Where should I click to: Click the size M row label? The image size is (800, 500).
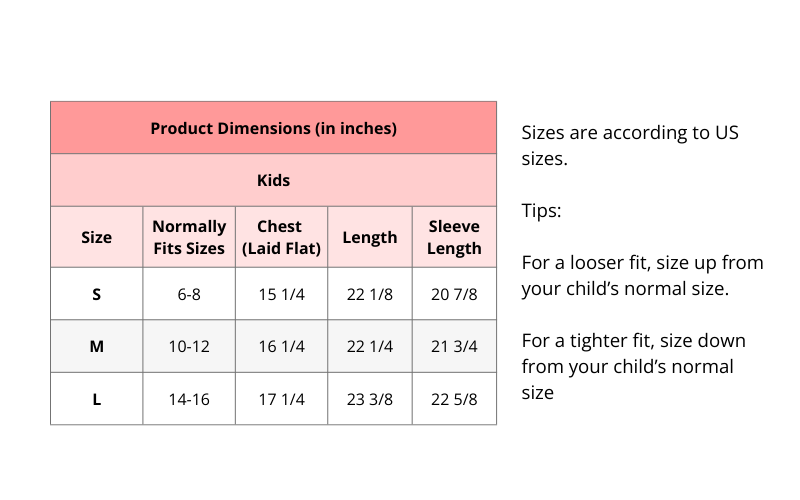point(96,346)
